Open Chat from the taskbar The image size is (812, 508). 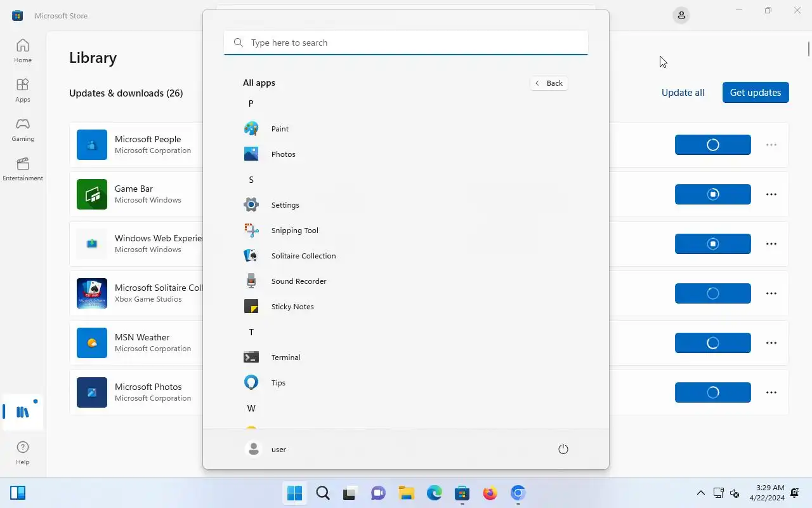coord(379,493)
